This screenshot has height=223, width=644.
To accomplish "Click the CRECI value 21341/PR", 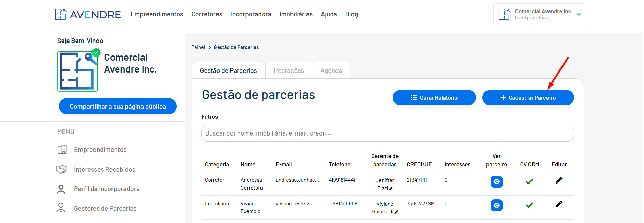I will click(417, 180).
